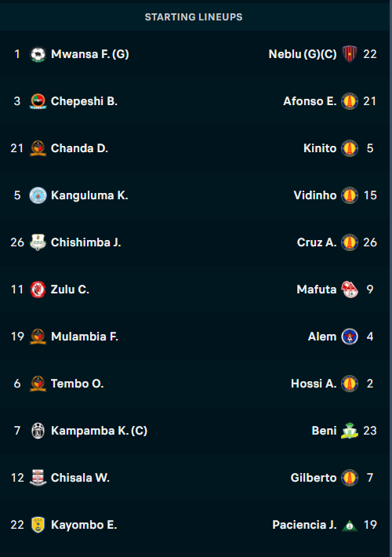Click the striped club crest by Kampamba K.
The image size is (392, 557).
38,431
